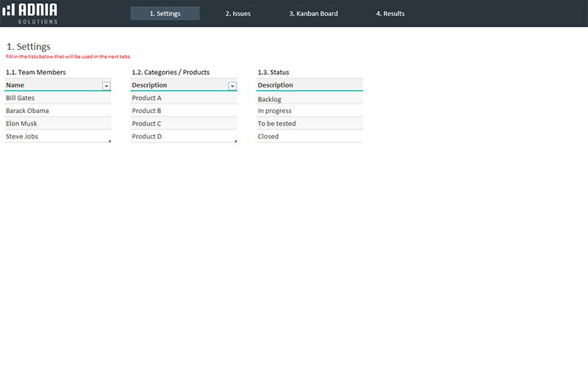Go to the 3. Kanban Board tab

click(313, 13)
